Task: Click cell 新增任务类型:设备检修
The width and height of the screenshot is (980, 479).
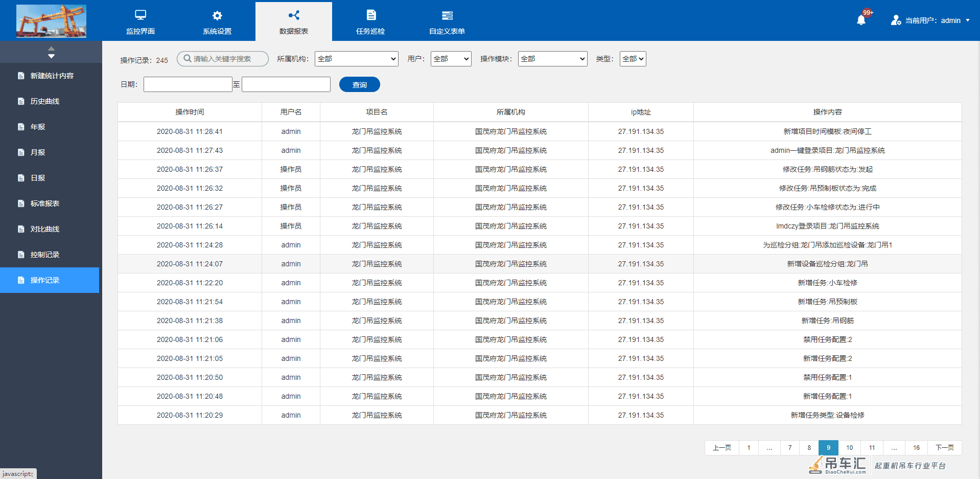Action: 828,415
